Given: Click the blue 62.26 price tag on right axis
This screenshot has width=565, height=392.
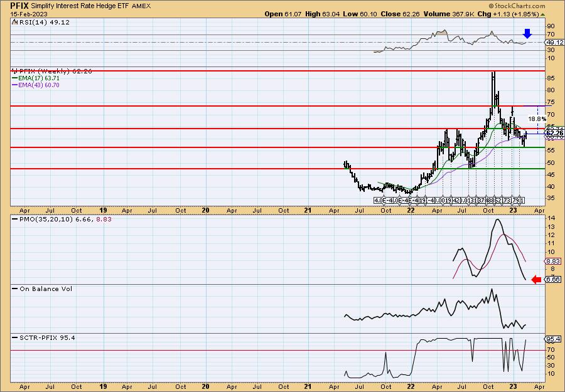Looking at the screenshot, I should point(554,134).
